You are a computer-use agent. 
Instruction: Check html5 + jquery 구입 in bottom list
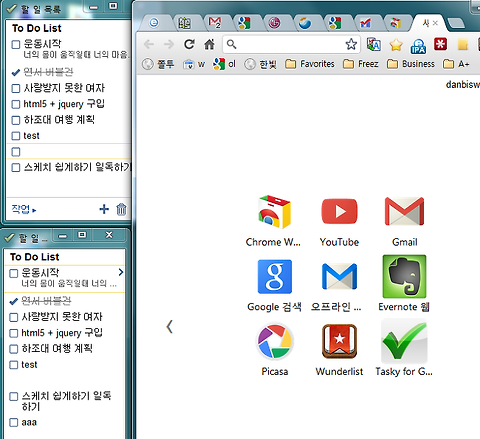14,333
